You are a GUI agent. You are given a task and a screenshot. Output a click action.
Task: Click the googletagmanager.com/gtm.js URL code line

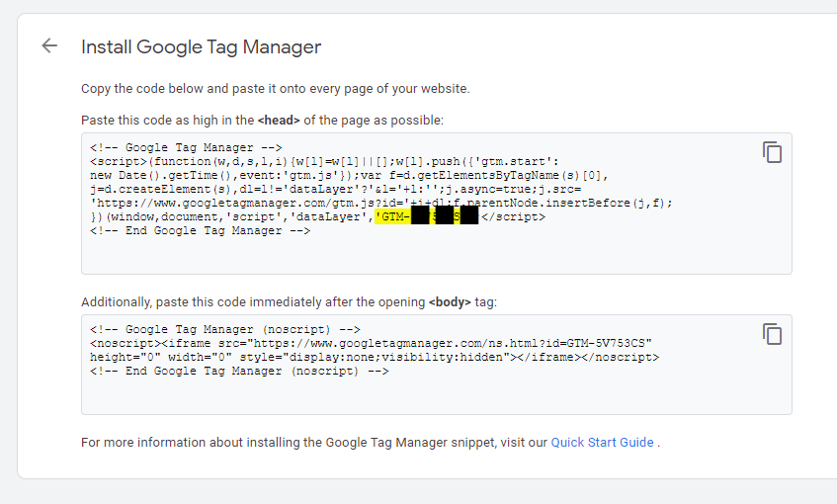381,204
